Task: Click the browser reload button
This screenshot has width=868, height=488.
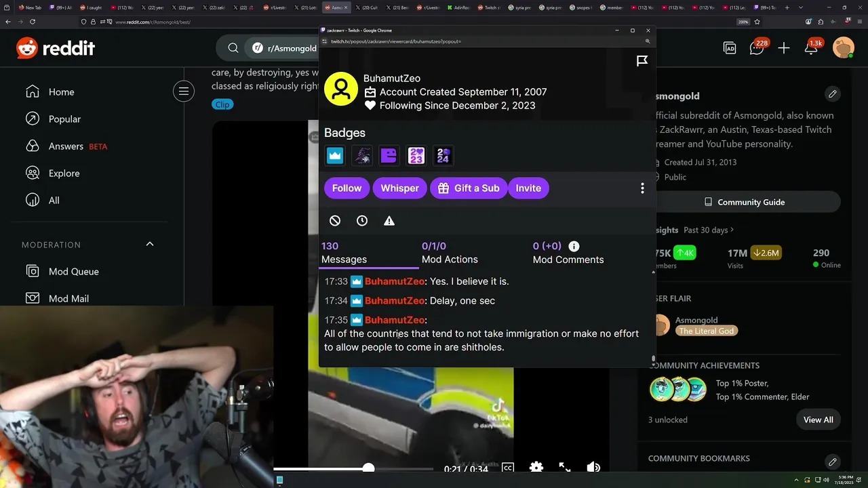Action: (x=33, y=22)
